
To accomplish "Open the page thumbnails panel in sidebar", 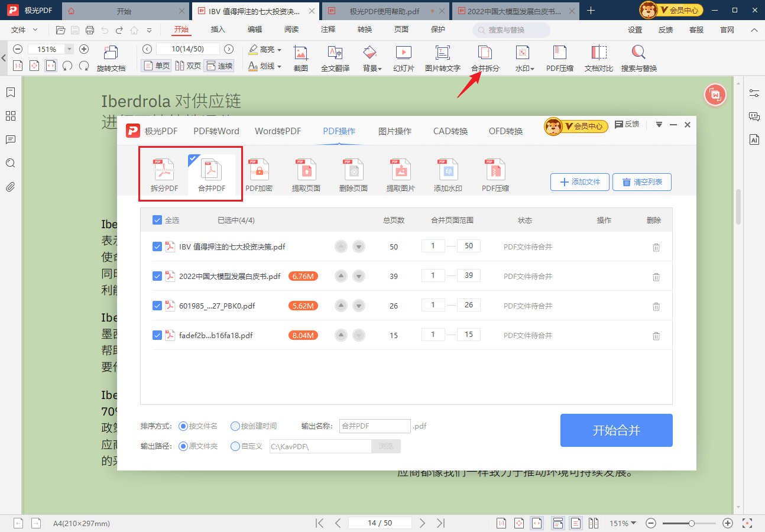I will (x=11, y=116).
